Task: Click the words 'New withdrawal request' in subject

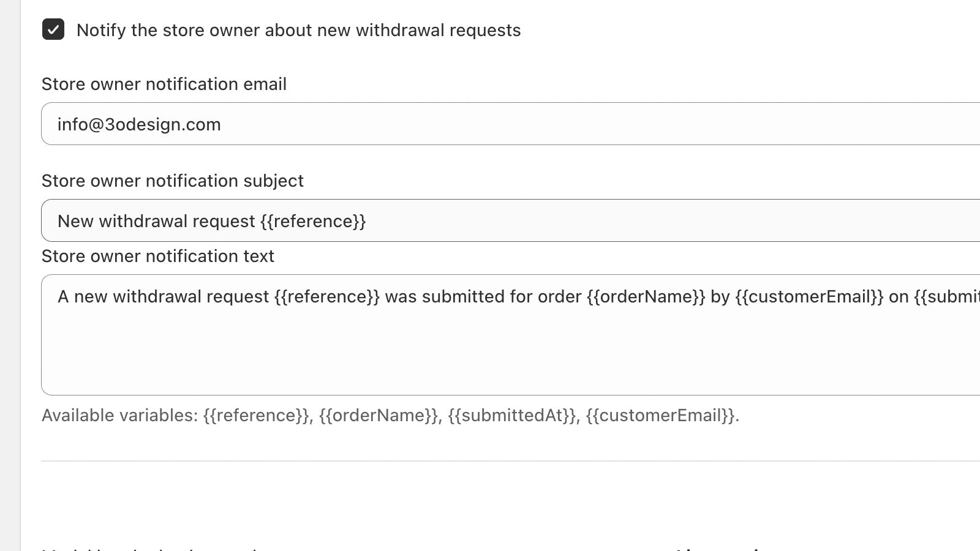Action: tap(156, 221)
